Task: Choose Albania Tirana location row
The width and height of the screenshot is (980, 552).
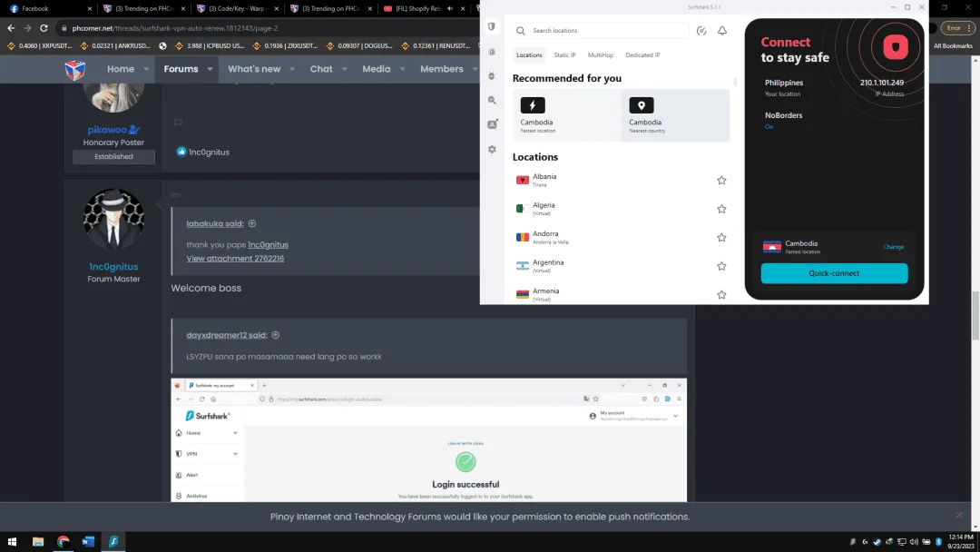Action: [x=622, y=180]
